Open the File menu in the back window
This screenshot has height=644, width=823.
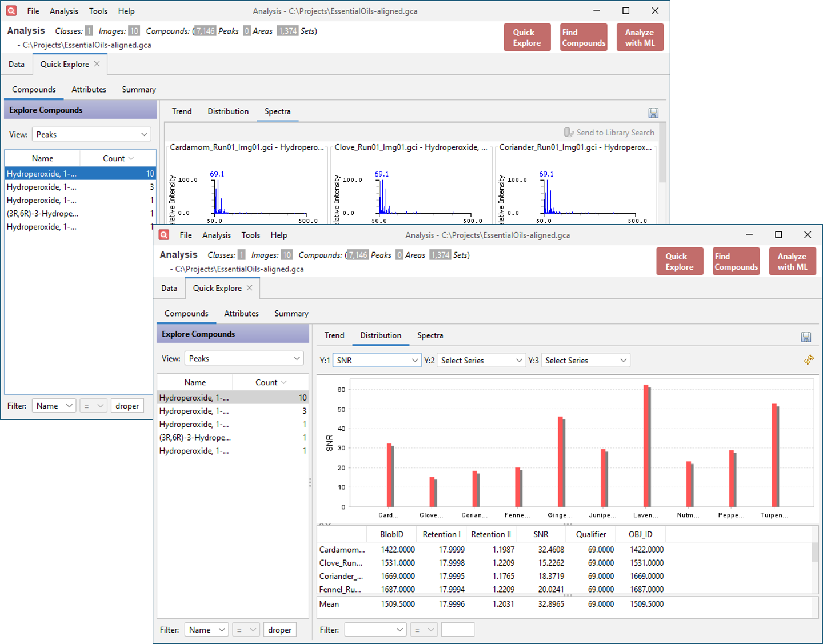point(33,11)
